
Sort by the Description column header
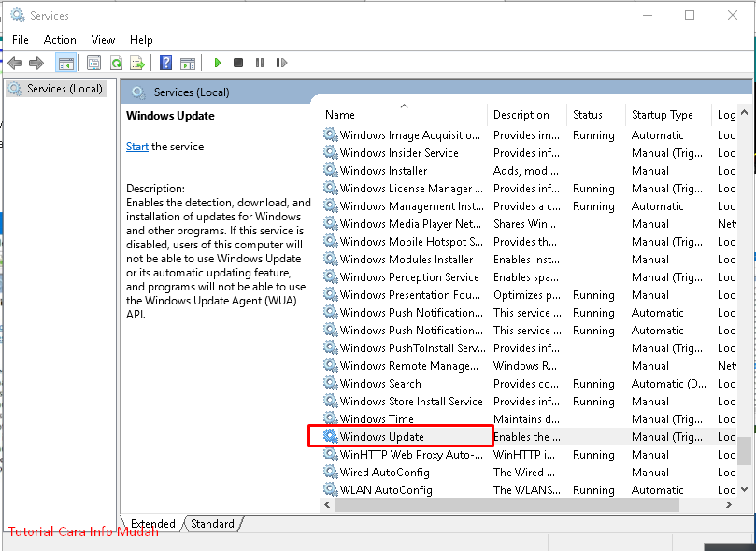tap(526, 115)
